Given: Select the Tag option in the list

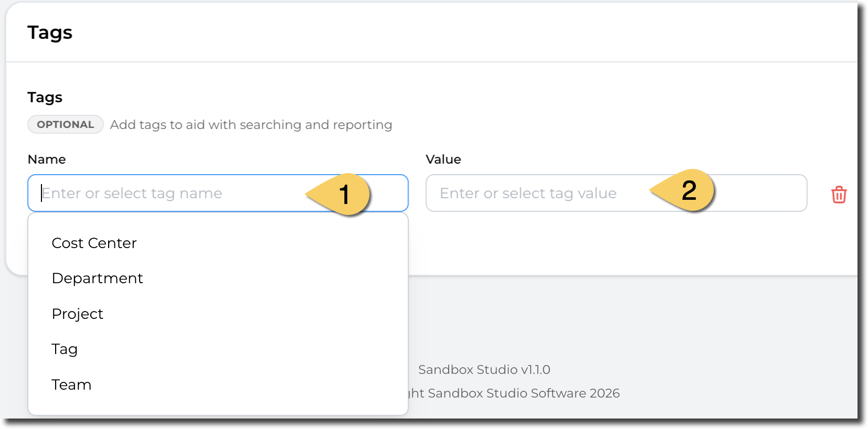Looking at the screenshot, I should (65, 349).
